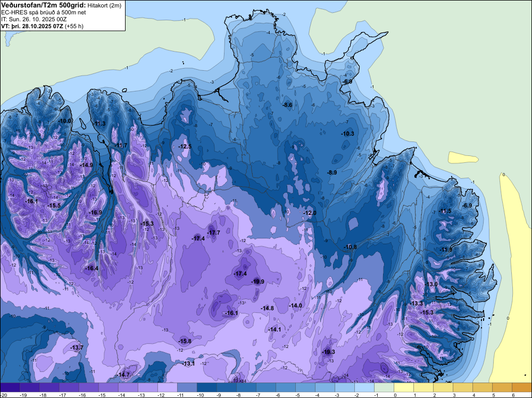Image resolution: width=532 pixels, height=398 pixels.
Task: Click the -15.5 temperature label
Action: (54, 205)
